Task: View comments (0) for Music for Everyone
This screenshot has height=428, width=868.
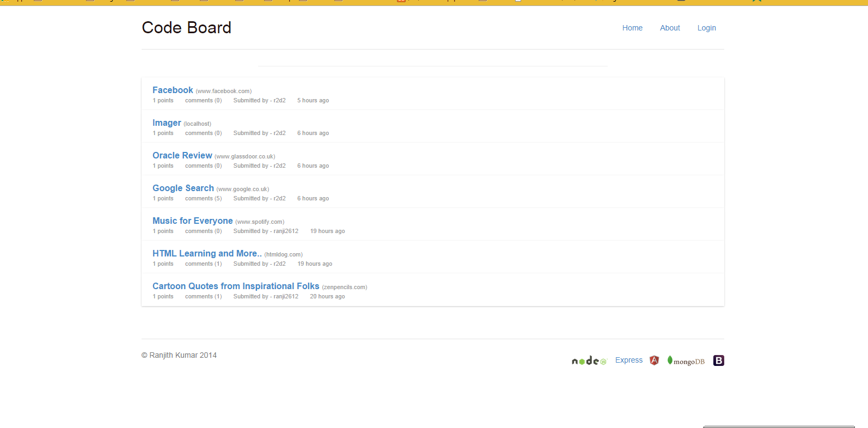Action: (x=204, y=231)
